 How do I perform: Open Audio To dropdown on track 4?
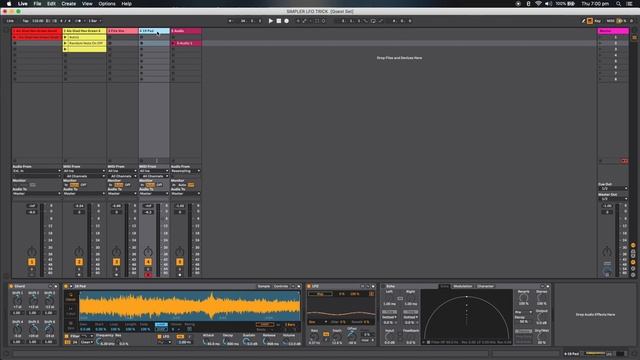154,193
